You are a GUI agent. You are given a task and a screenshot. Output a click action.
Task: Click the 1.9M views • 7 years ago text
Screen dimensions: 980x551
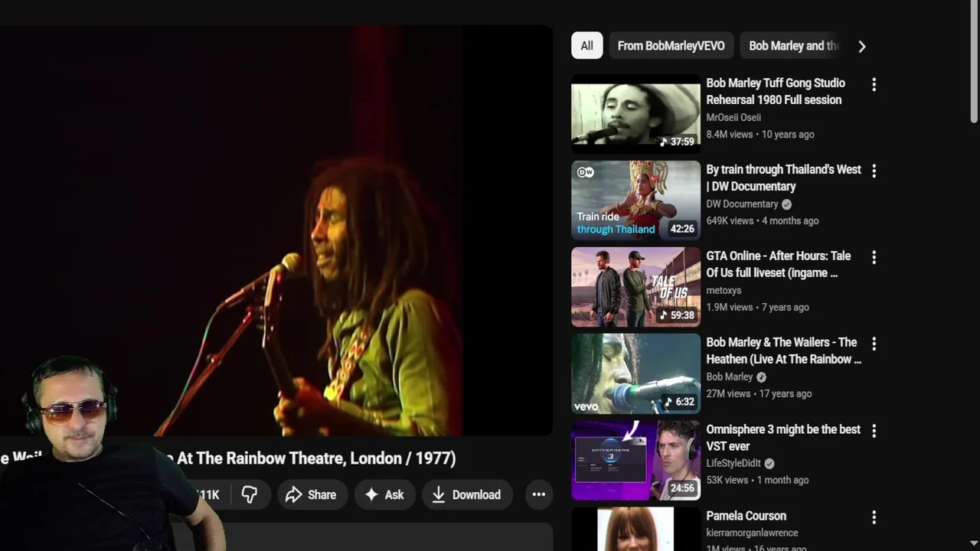pyautogui.click(x=757, y=307)
